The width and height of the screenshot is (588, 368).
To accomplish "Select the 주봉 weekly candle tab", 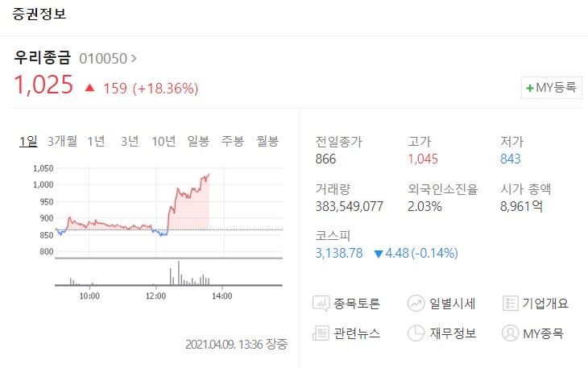I will (233, 141).
